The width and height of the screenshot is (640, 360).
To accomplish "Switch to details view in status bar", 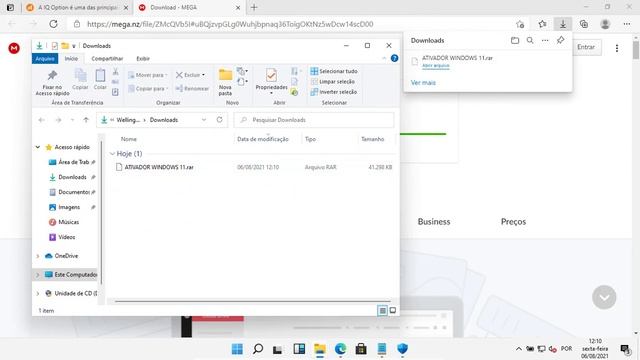I will (382, 311).
